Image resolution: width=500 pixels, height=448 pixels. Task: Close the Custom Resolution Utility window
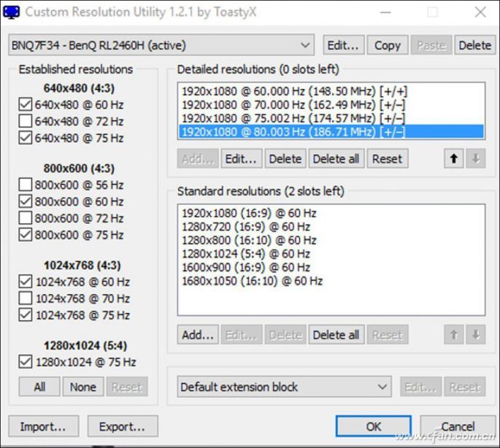480,12
